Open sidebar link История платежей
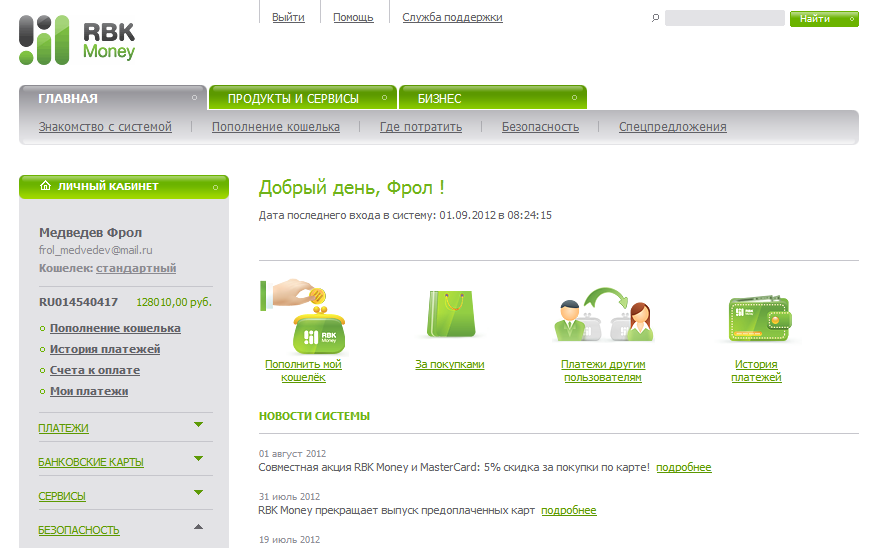The height and width of the screenshot is (548, 878). click(x=105, y=349)
